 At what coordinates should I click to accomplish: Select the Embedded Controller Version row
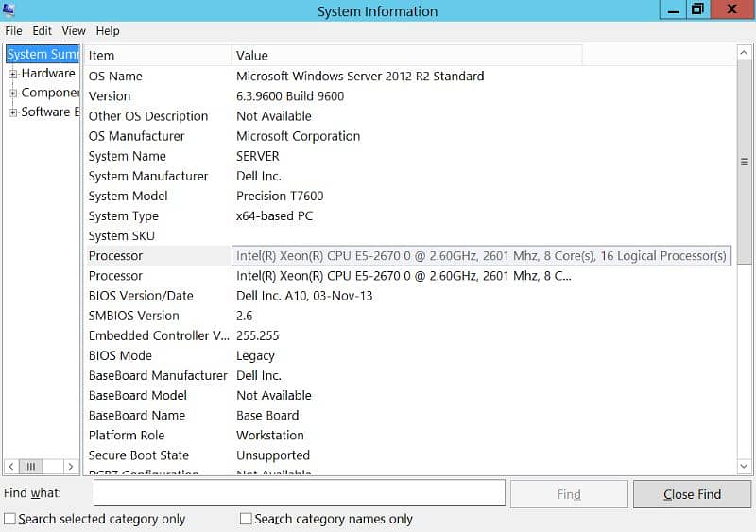[x=409, y=335]
